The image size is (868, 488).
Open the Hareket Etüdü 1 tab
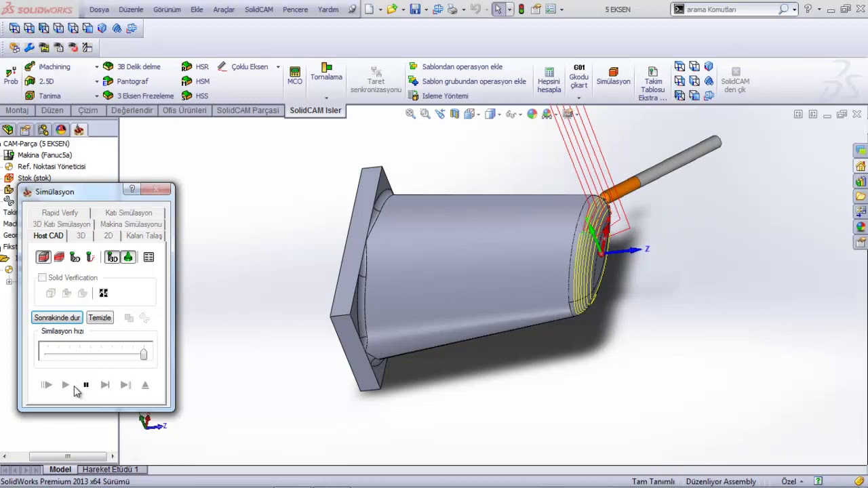tap(110, 469)
